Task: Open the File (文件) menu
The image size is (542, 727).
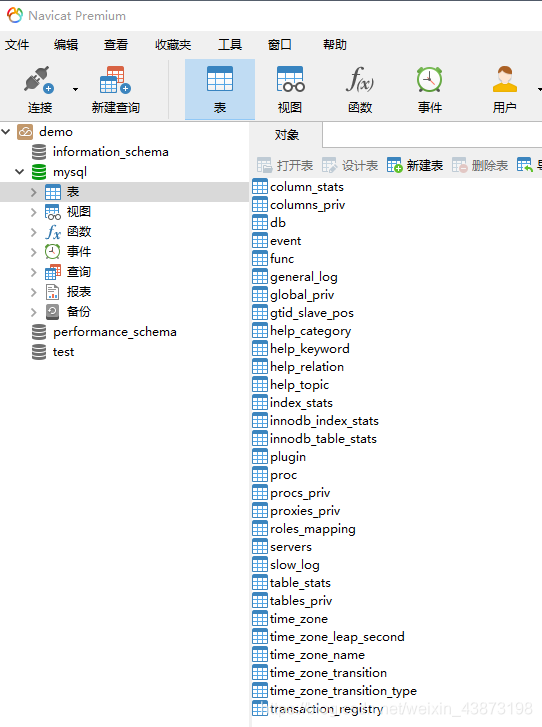Action: (x=17, y=45)
